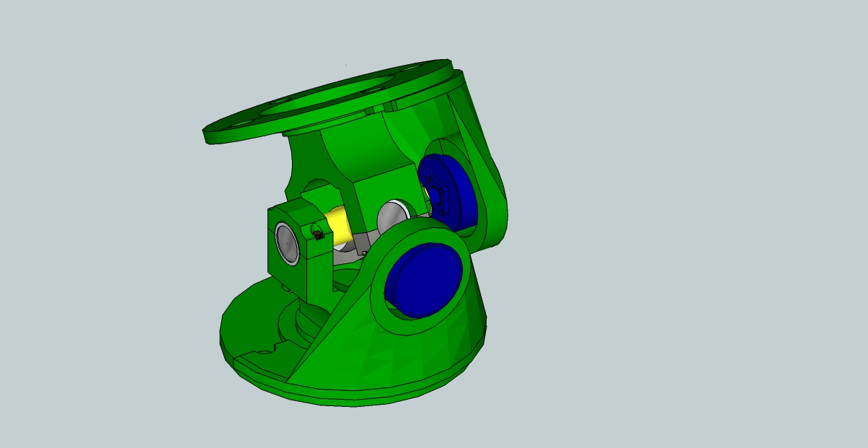The height and width of the screenshot is (448, 868).
Task: Click the small dark screw on clamp block
Action: (x=318, y=233)
